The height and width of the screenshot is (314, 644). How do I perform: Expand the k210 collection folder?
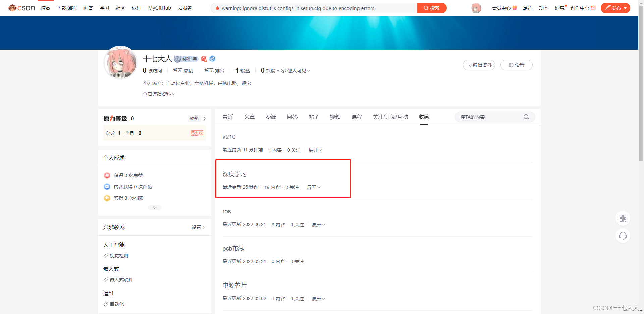coord(315,150)
